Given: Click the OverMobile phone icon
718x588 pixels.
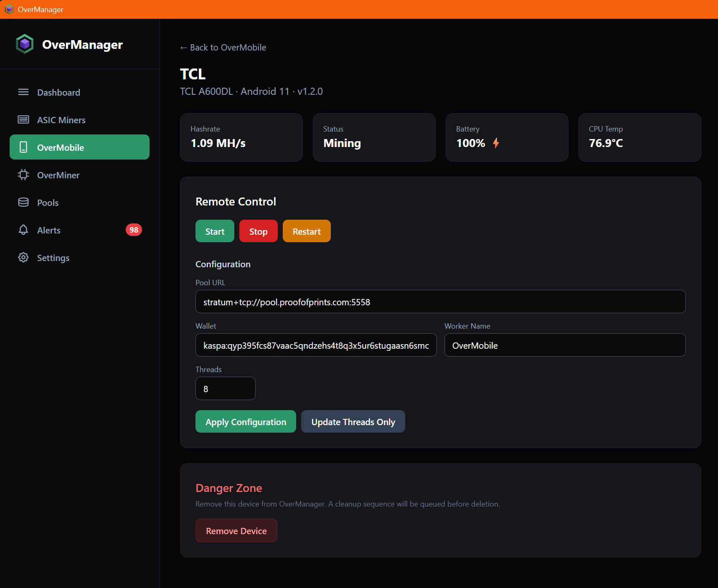Looking at the screenshot, I should (x=23, y=147).
